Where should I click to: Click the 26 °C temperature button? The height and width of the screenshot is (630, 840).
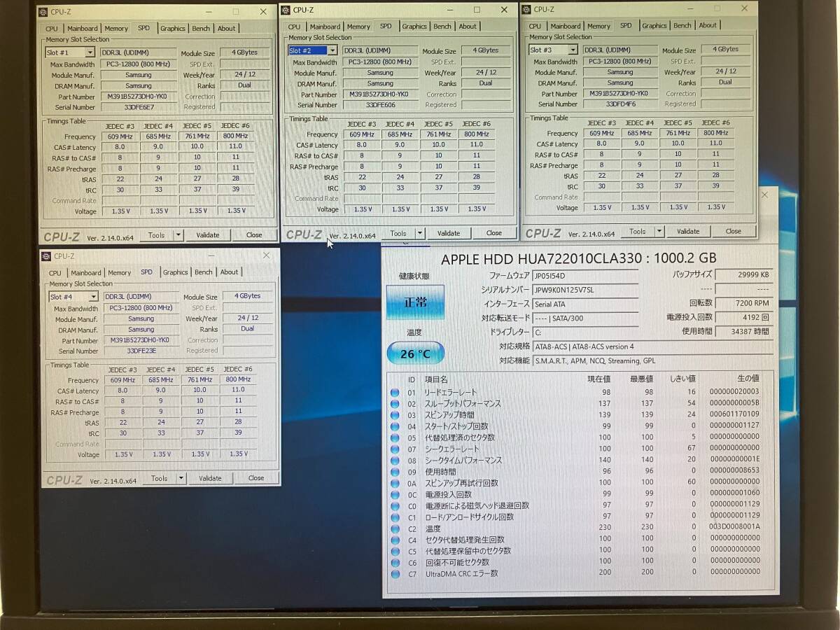click(415, 353)
